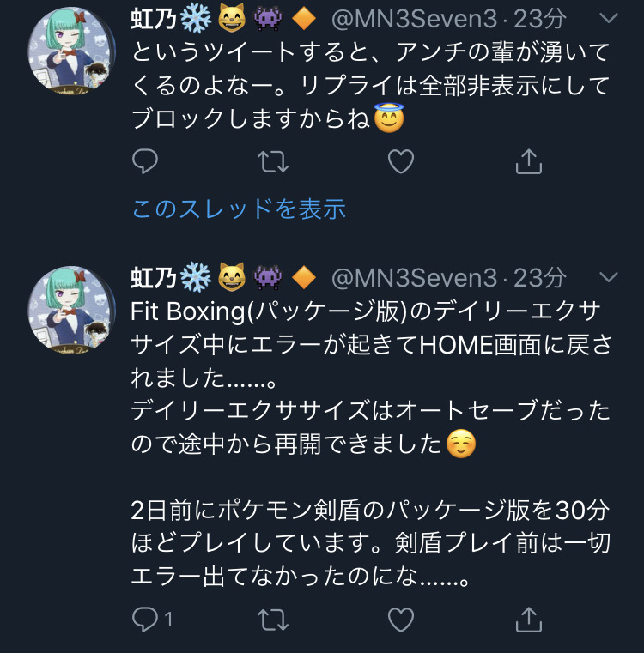Like the first tweet about blocking replies

[x=401, y=161]
